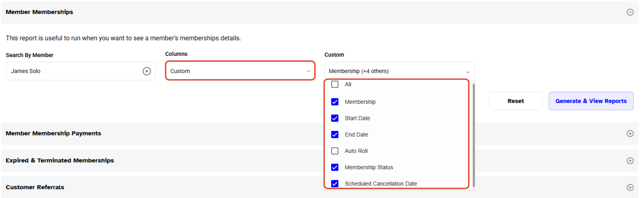
Task: Expand the Customer Referrals section
Action: click(x=630, y=187)
